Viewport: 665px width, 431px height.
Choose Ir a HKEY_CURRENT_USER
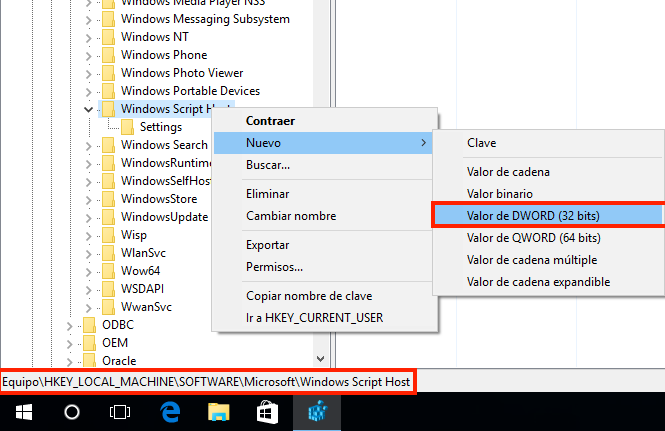pos(314,318)
